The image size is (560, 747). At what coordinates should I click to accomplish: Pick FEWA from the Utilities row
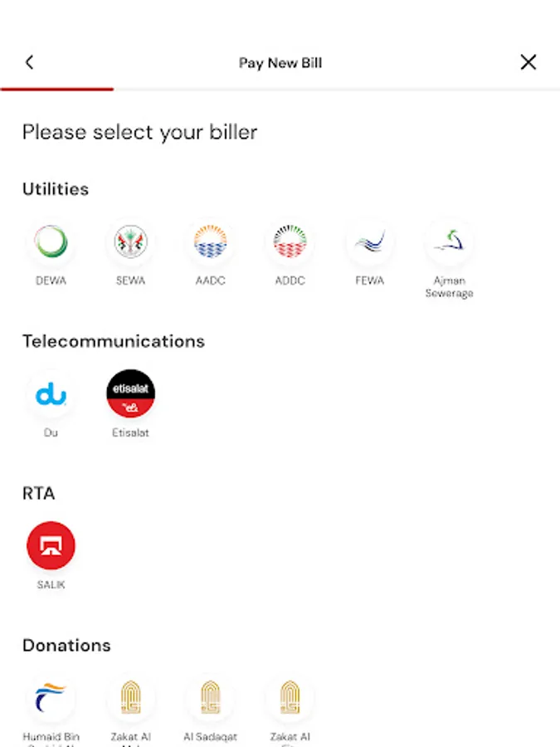(369, 243)
